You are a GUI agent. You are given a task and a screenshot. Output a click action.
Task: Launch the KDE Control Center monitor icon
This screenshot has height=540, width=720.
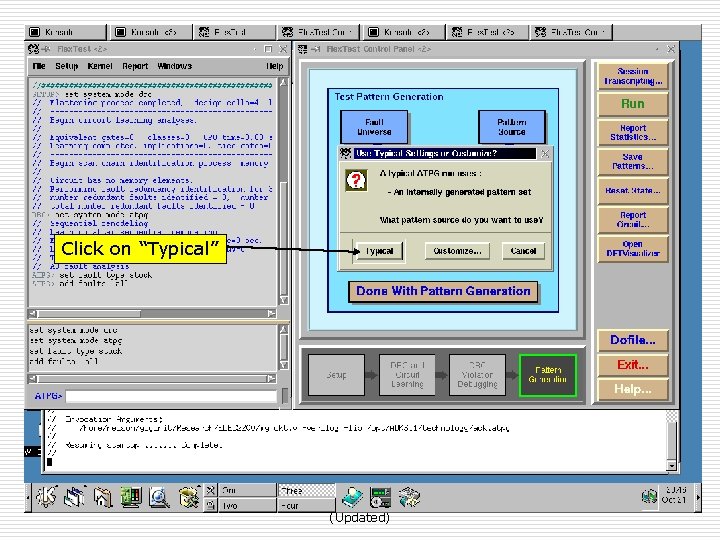click(x=131, y=497)
